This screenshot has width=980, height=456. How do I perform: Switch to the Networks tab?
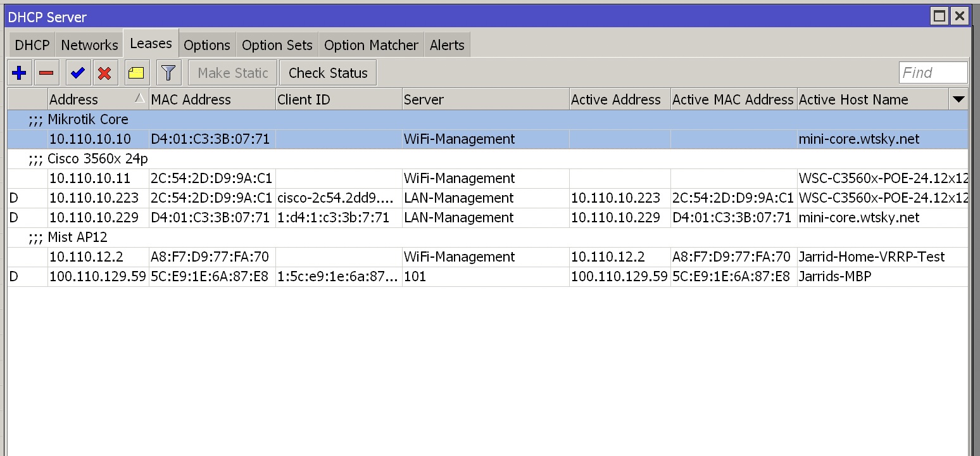click(x=89, y=44)
